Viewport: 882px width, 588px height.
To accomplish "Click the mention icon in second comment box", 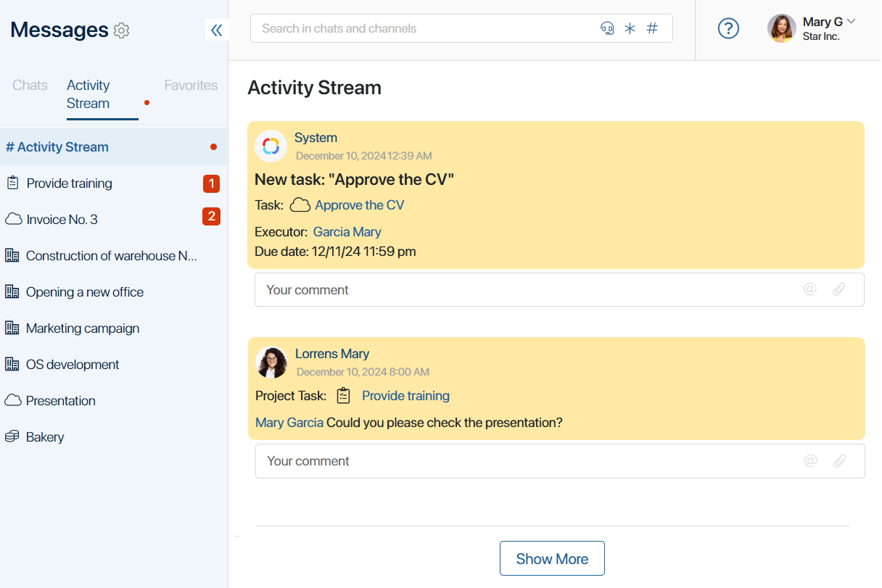I will 811,460.
